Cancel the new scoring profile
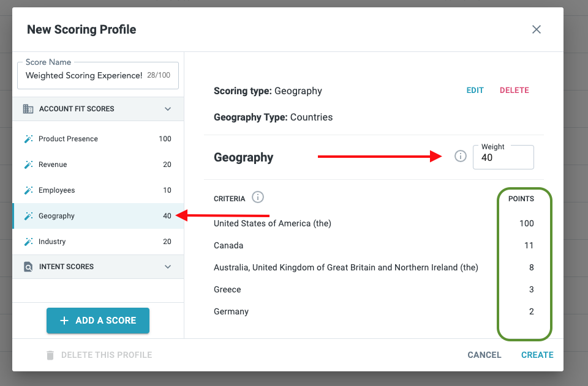Image resolution: width=588 pixels, height=386 pixels. (484, 355)
